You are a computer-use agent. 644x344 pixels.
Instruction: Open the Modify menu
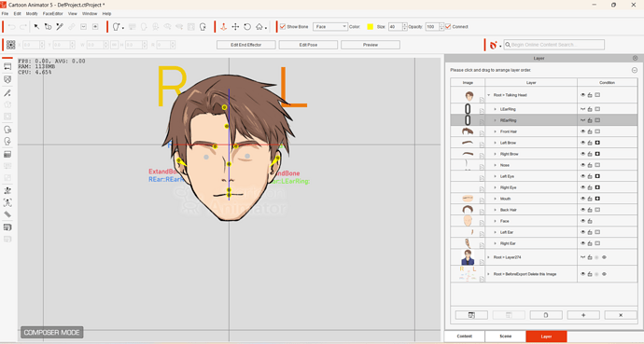[32, 14]
